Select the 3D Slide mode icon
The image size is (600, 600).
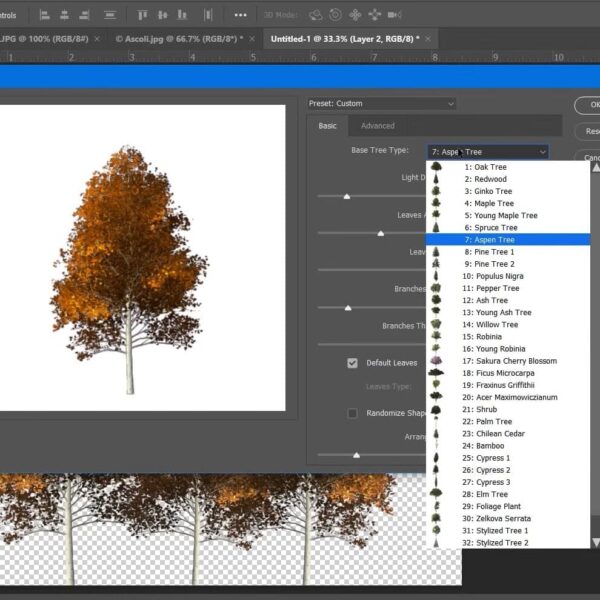(x=375, y=15)
